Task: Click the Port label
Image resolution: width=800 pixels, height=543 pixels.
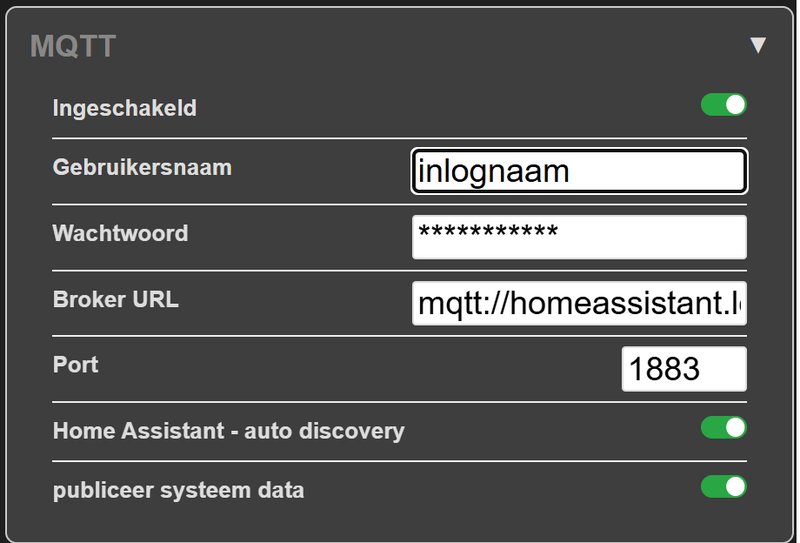Action: tap(75, 364)
